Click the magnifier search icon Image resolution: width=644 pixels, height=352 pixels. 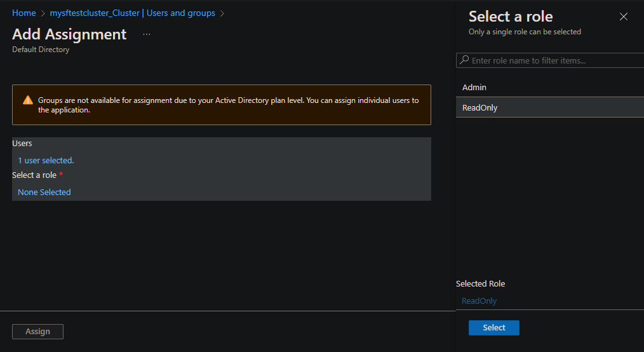pos(464,60)
